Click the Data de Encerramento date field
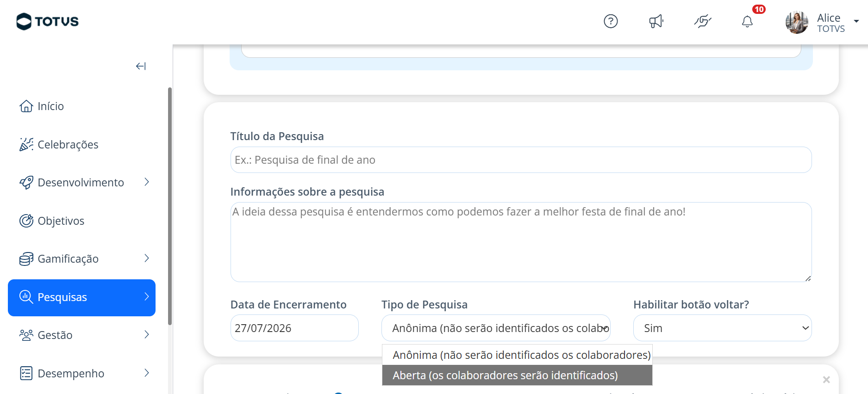The image size is (868, 394). 294,328
